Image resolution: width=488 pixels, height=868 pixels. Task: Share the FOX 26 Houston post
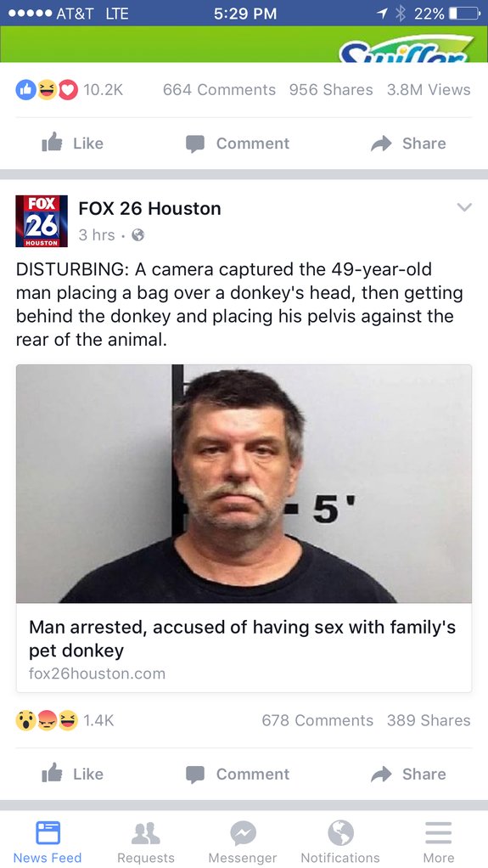408,774
